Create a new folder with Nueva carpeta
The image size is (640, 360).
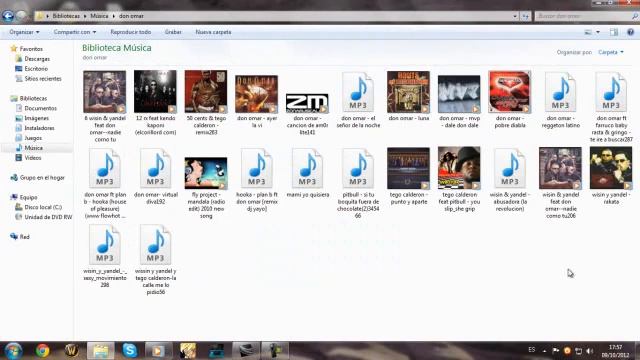213,32
